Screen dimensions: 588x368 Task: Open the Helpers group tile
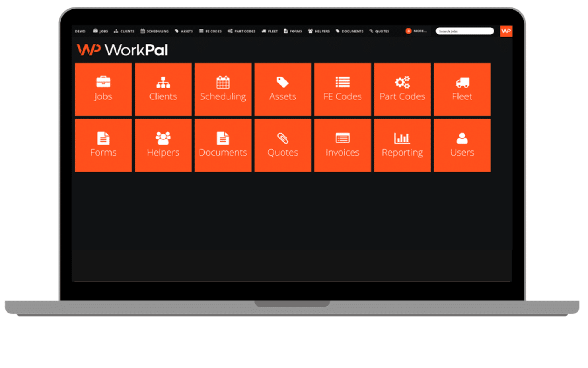tap(163, 145)
